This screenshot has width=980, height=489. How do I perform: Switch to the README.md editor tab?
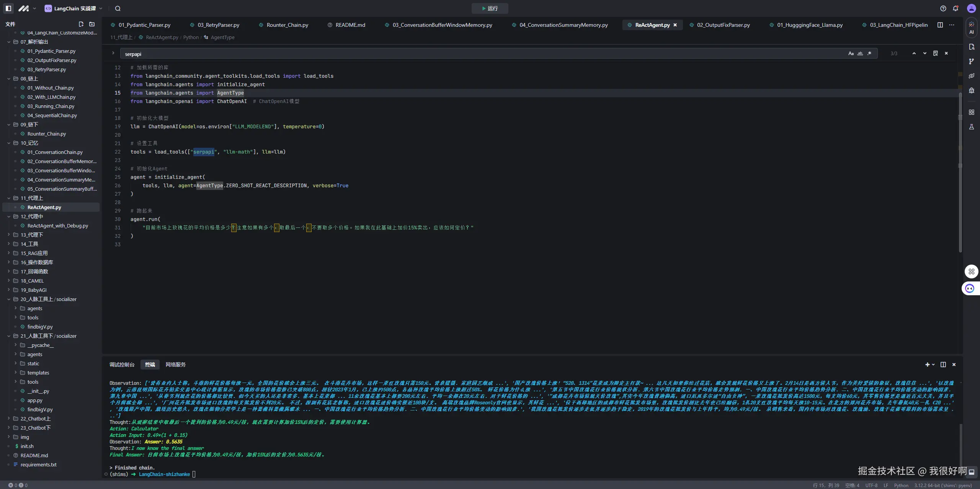pos(350,25)
